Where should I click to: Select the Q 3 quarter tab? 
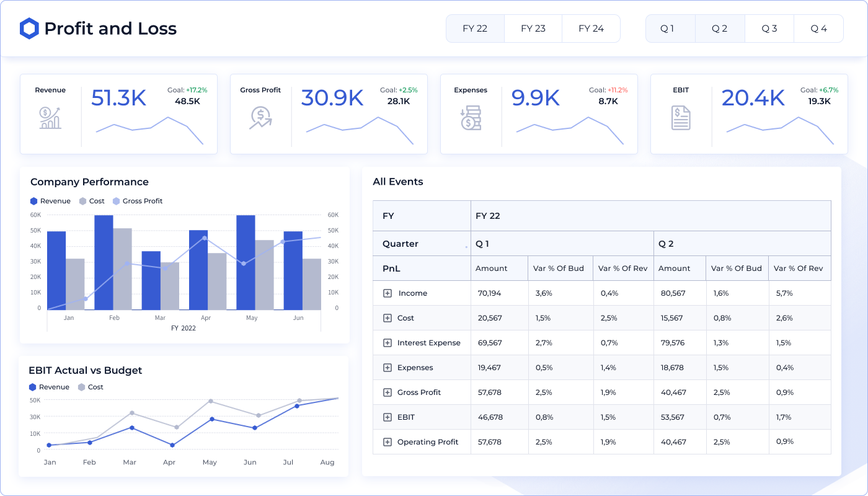(x=769, y=29)
